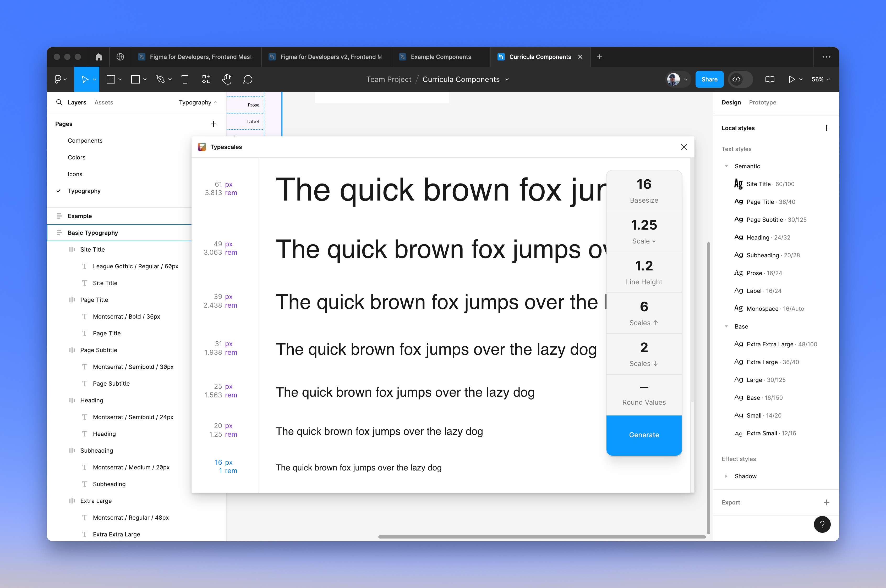Switch to the Prototype tab
The height and width of the screenshot is (588, 886).
click(763, 102)
